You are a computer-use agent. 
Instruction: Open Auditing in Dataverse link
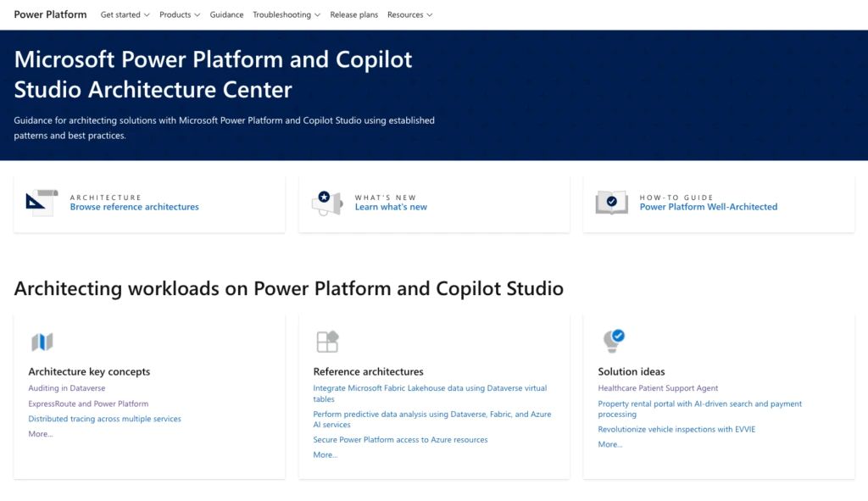pyautogui.click(x=67, y=388)
